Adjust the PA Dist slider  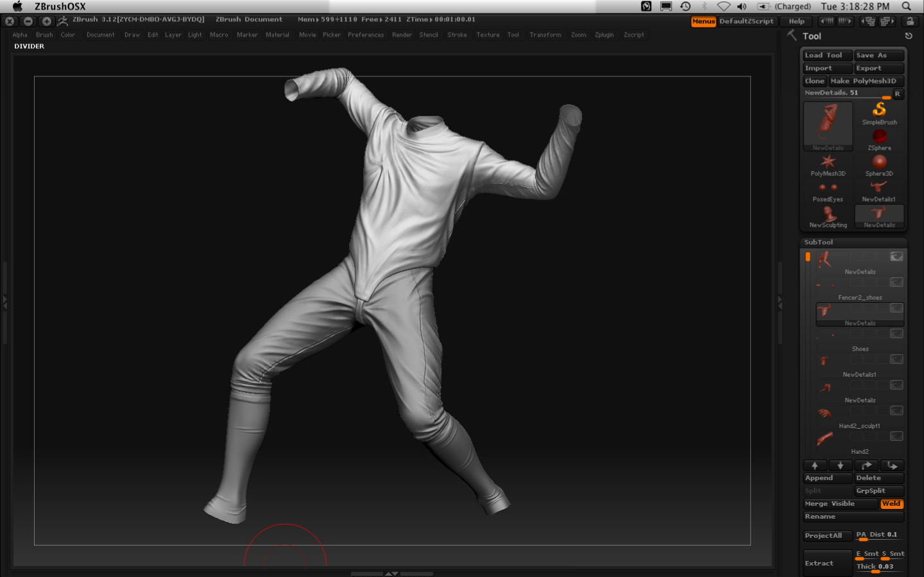click(879, 535)
